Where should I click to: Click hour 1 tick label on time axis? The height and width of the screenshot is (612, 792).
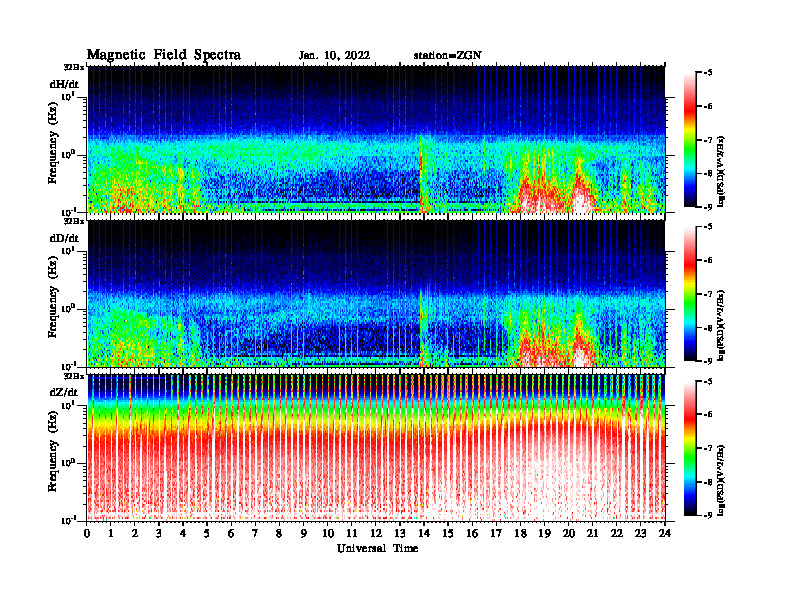pyautogui.click(x=111, y=534)
